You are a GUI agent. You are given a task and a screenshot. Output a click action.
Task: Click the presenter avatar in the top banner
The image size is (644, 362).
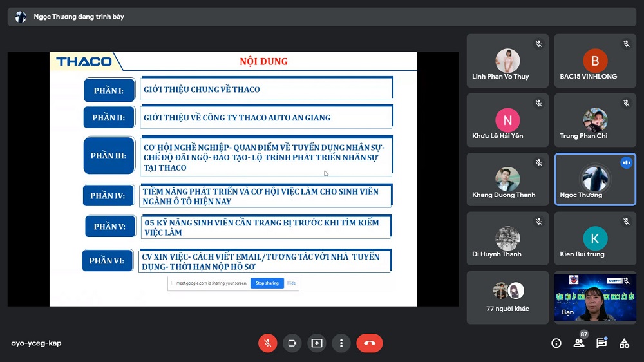[x=21, y=17]
